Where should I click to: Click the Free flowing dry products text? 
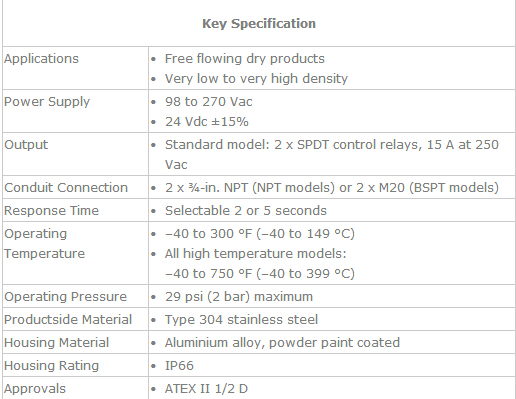245,59
